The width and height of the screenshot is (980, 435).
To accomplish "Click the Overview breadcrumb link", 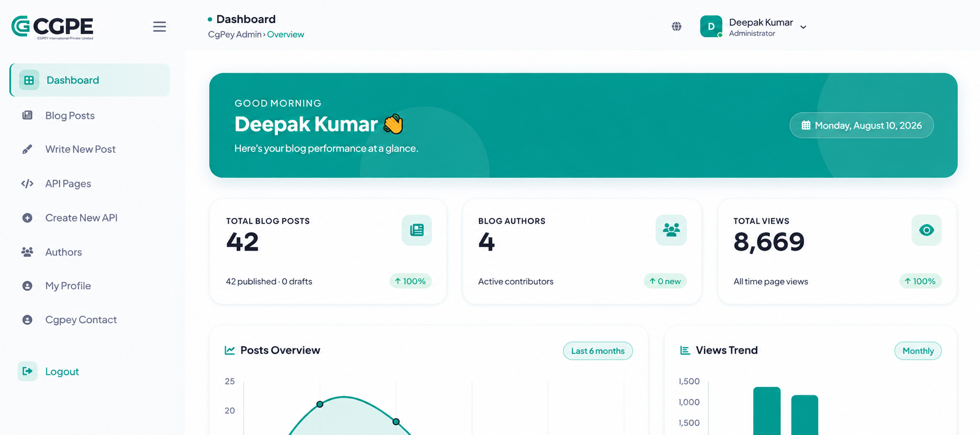I will coord(285,34).
